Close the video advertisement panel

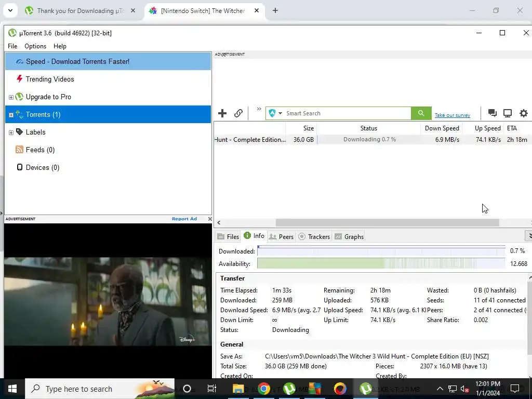click(210, 219)
